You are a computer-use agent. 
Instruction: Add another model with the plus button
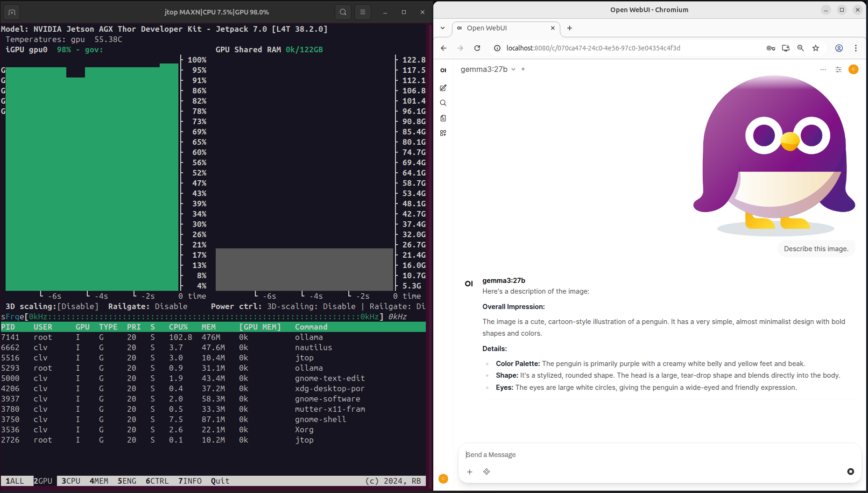(523, 70)
